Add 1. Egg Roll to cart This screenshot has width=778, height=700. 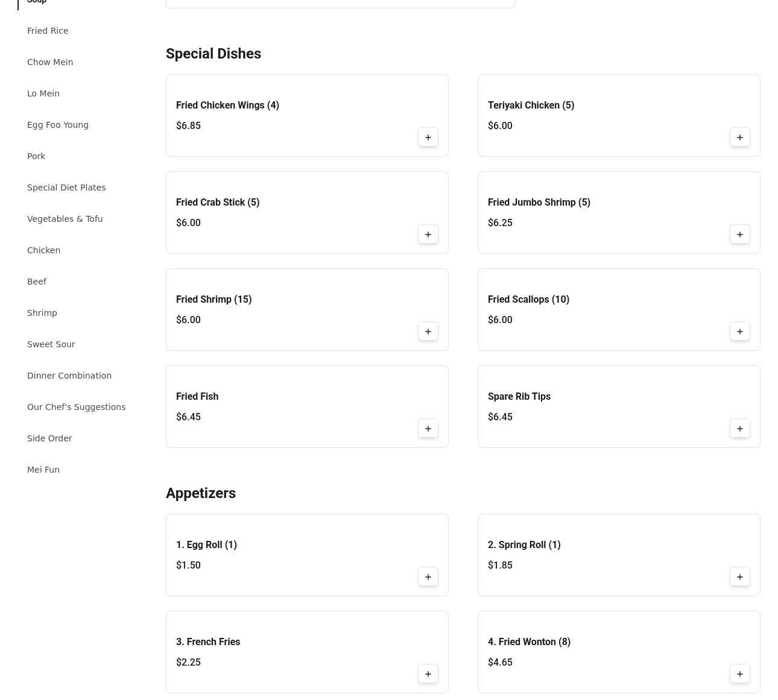pos(428,577)
